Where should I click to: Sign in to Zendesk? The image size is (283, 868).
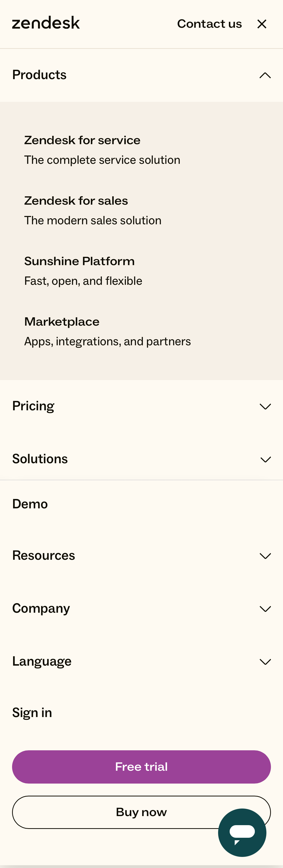coord(32,712)
